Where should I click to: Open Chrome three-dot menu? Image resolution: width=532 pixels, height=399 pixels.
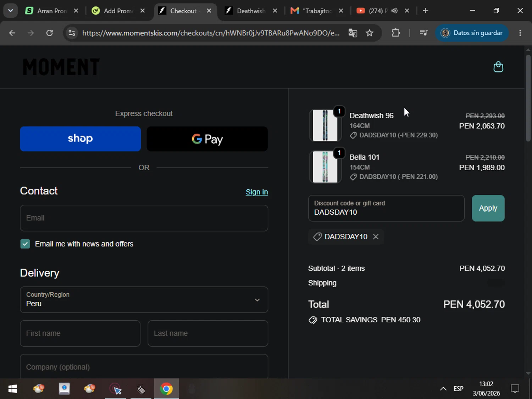click(x=520, y=33)
